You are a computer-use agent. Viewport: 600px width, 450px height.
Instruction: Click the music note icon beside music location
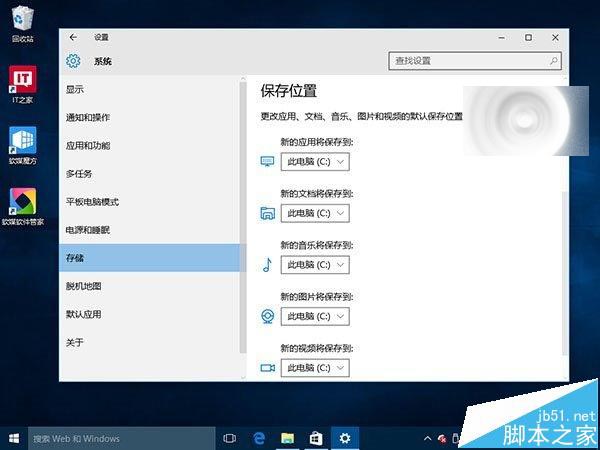coord(267,265)
